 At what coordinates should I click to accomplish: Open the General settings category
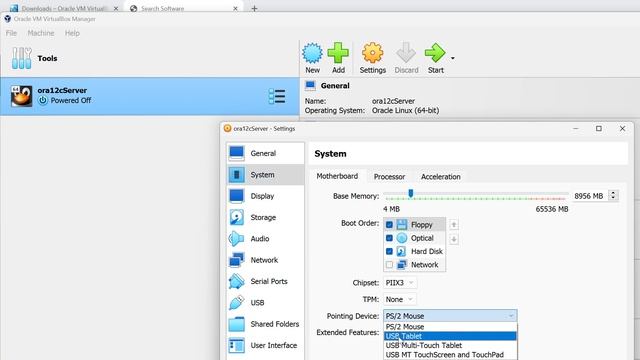point(265,153)
